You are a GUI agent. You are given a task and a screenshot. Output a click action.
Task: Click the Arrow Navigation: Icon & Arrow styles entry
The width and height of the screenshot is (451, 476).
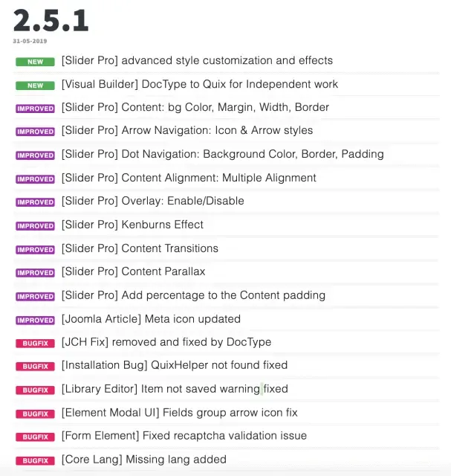click(x=187, y=131)
